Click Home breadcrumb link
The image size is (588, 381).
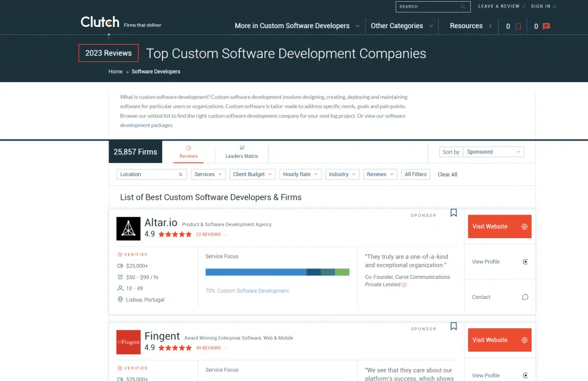pos(115,72)
